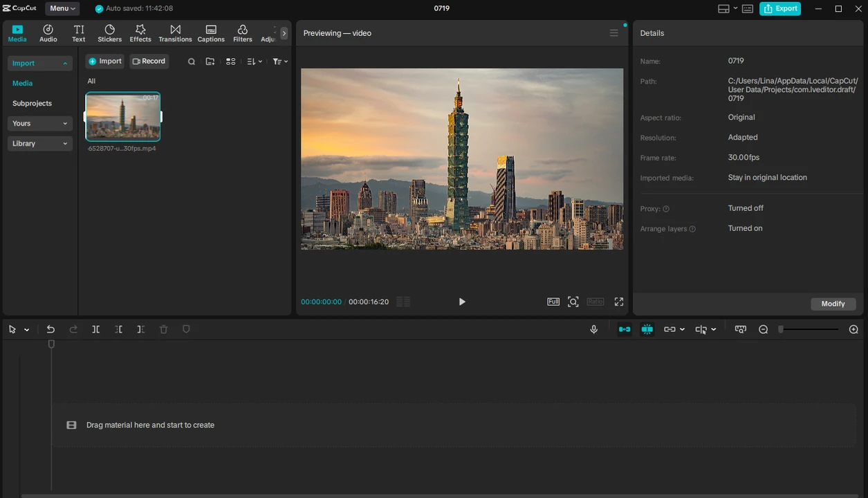Switch to the Media tab
Image resolution: width=868 pixels, height=498 pixels.
click(x=17, y=33)
